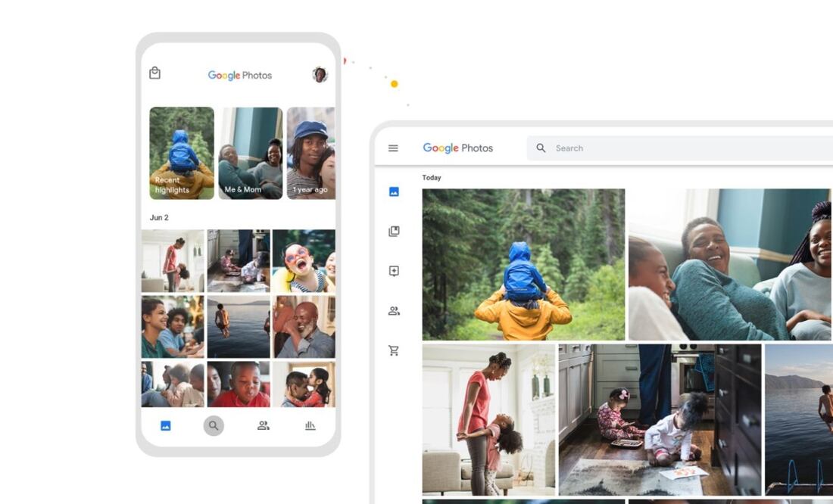Click the sharing people icon in sidebar
833x504 pixels.
click(393, 311)
